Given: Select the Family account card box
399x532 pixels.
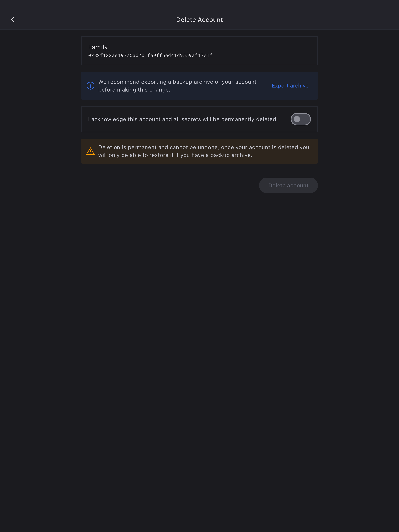Looking at the screenshot, I should click(199, 51).
